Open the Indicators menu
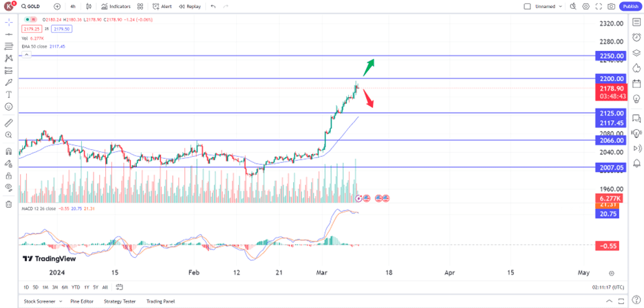Screen dimensions: 644x308 point(116,7)
